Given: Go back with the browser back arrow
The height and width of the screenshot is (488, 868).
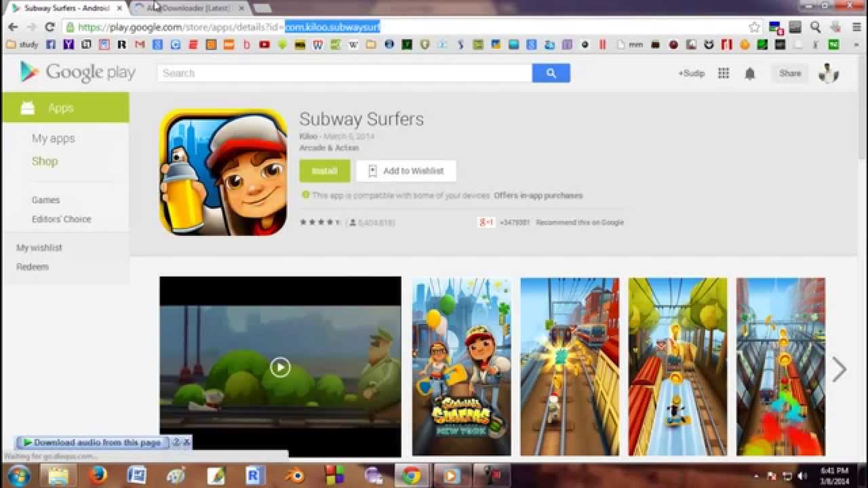Looking at the screenshot, I should (x=13, y=27).
